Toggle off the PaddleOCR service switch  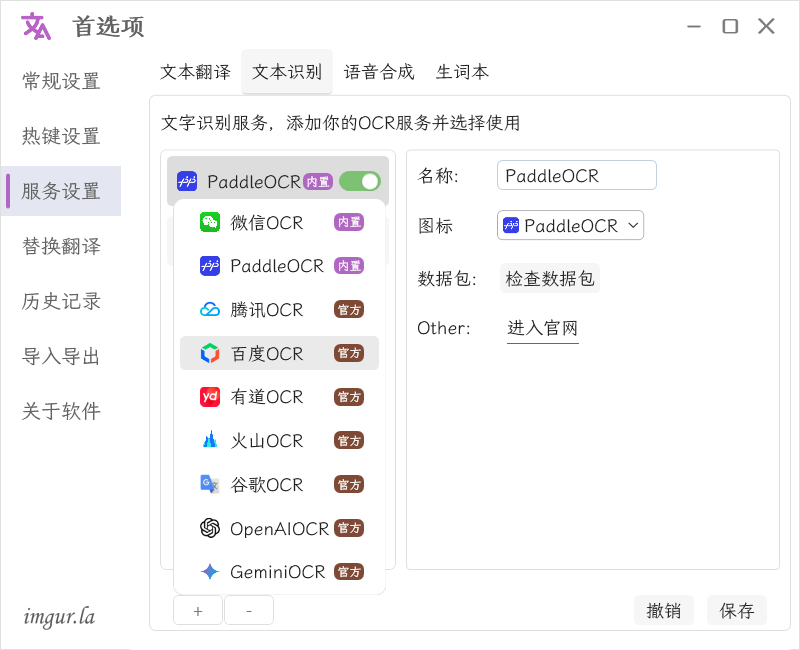360,181
